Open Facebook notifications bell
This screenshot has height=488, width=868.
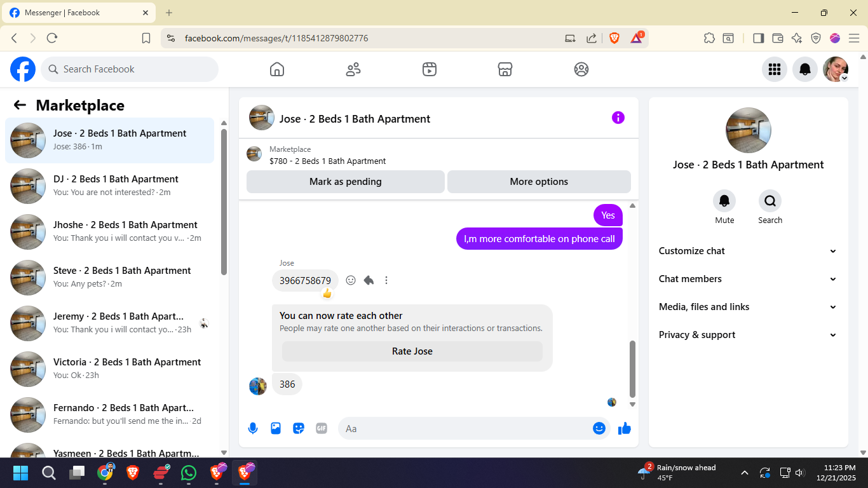[x=805, y=69]
